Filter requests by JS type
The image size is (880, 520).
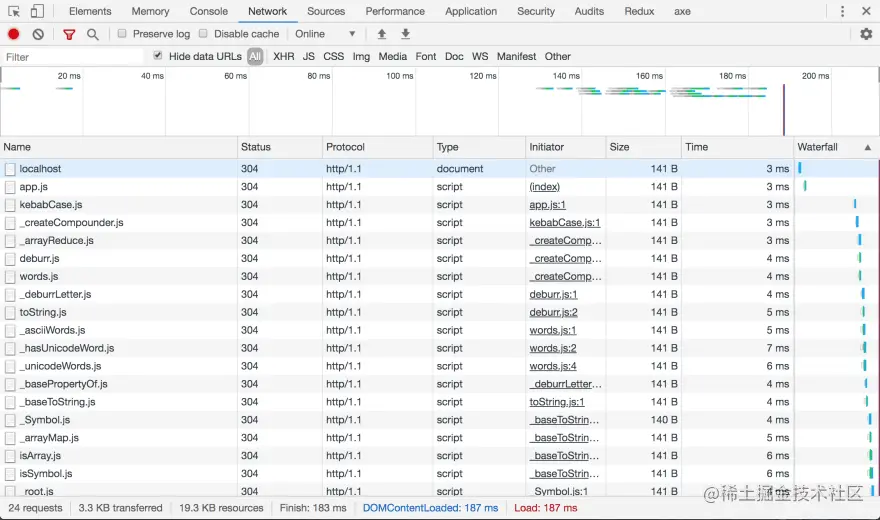pos(309,57)
